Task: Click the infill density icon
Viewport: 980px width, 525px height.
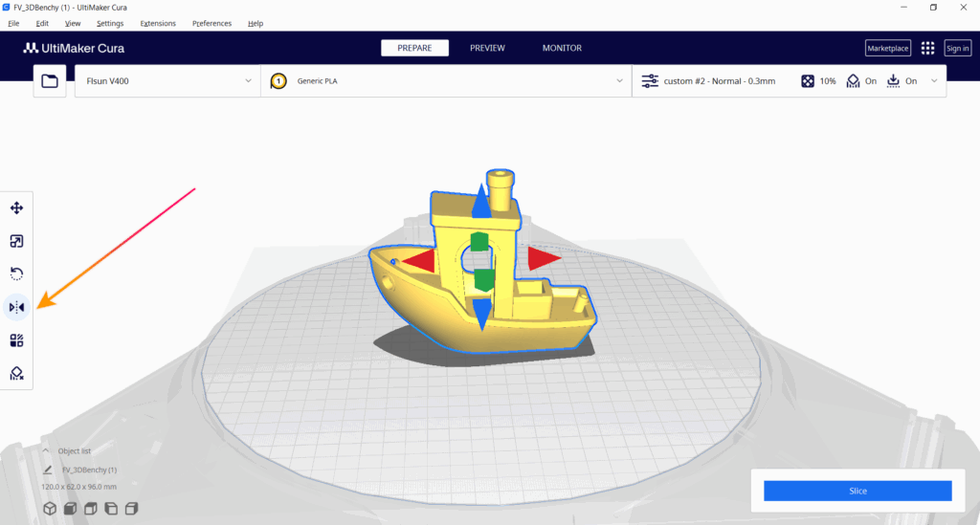Action: coord(808,81)
